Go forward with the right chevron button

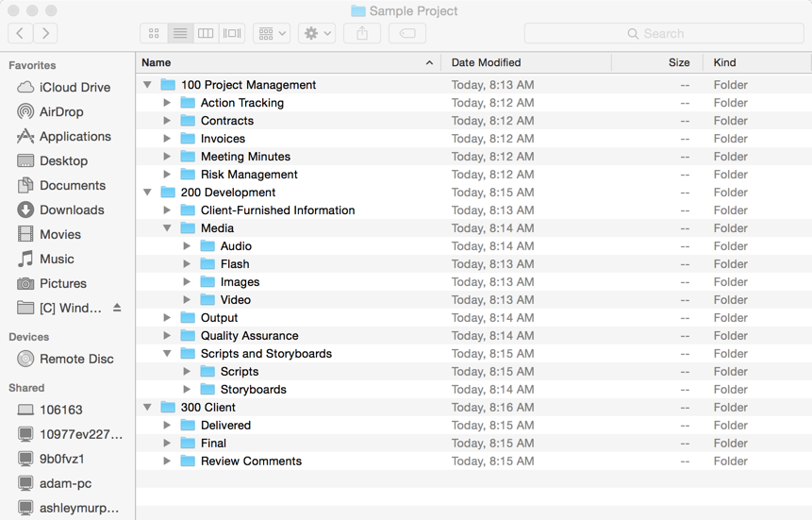(45, 33)
